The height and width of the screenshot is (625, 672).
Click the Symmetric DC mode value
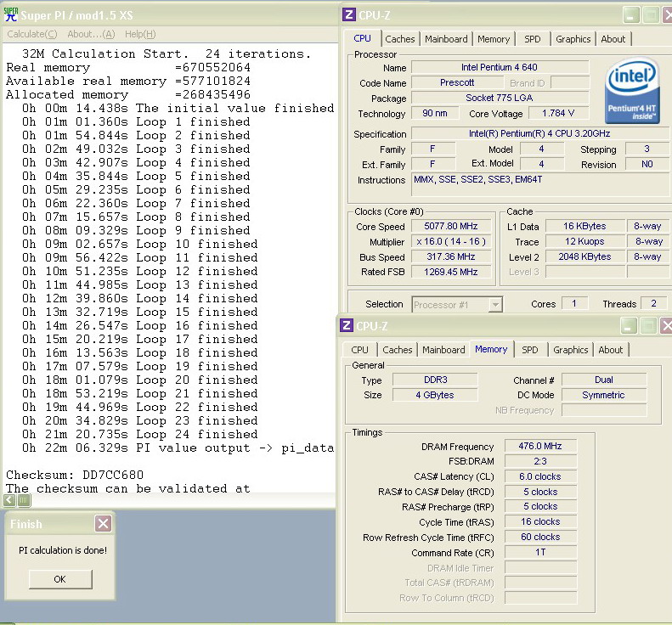(x=604, y=395)
